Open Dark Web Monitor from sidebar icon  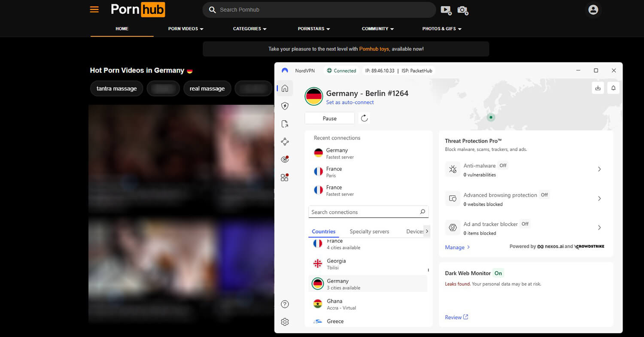(285, 159)
